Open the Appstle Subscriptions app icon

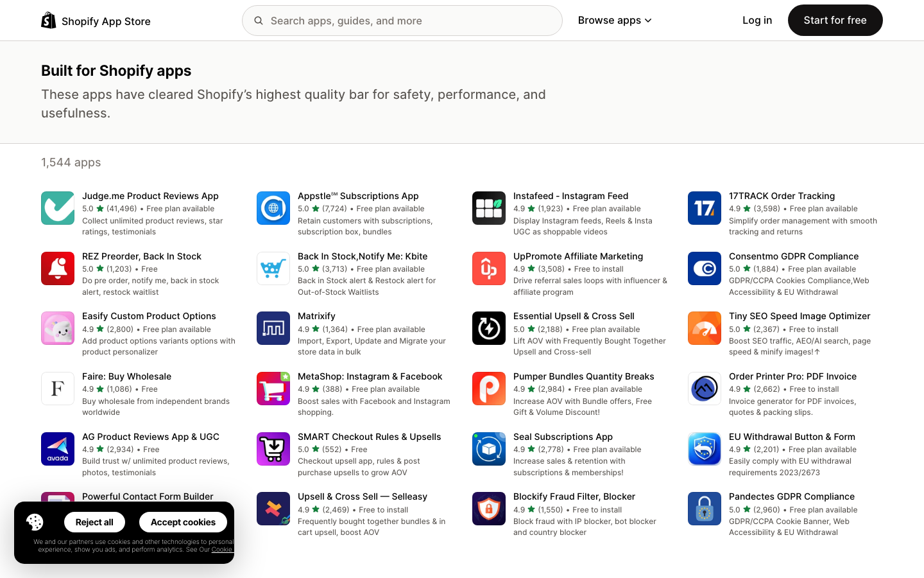[x=273, y=208]
